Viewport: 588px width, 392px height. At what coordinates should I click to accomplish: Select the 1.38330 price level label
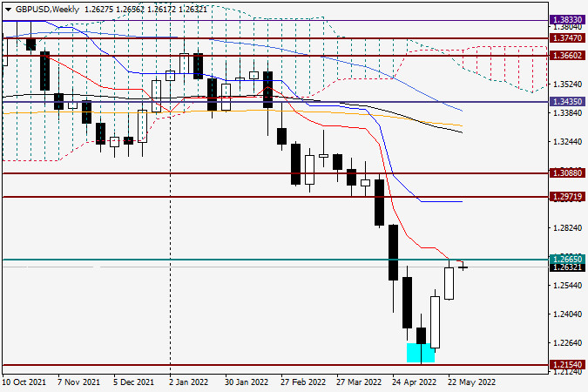point(568,20)
